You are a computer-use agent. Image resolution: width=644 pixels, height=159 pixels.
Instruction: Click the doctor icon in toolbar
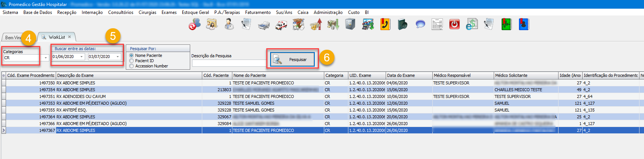tap(229, 24)
